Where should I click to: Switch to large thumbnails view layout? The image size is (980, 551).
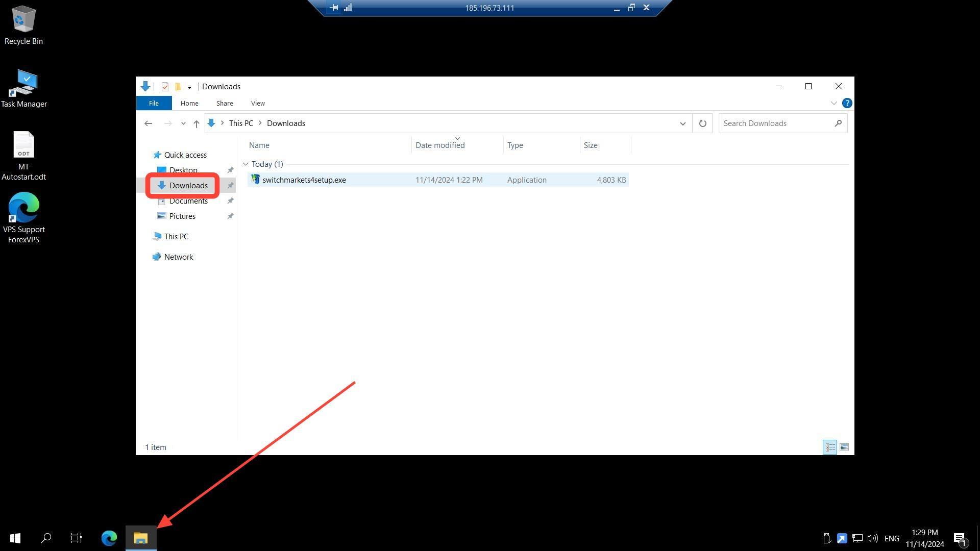tap(844, 447)
